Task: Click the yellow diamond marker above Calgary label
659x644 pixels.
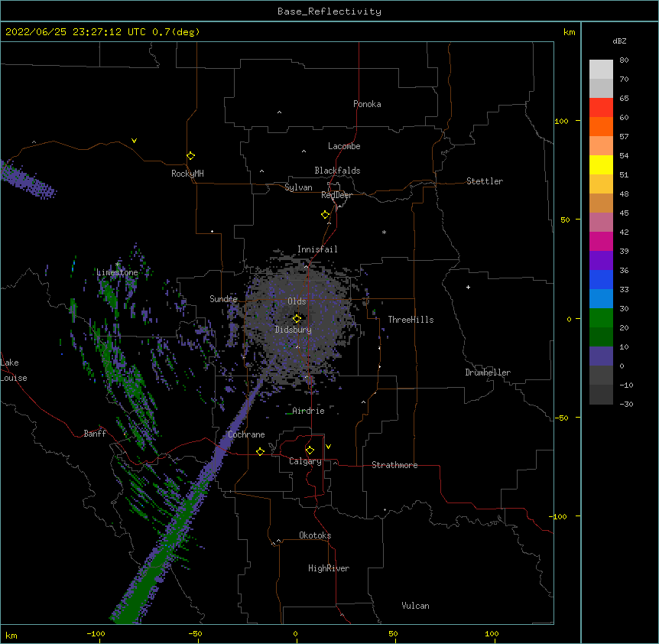Action: point(310,450)
